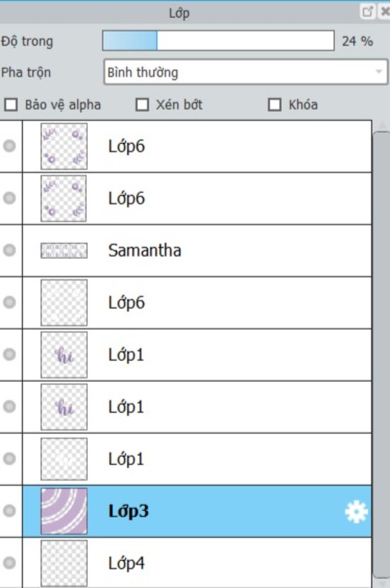Open Lớp3 layer settings gear icon
Screen dimensions: 390x588
pos(356,512)
